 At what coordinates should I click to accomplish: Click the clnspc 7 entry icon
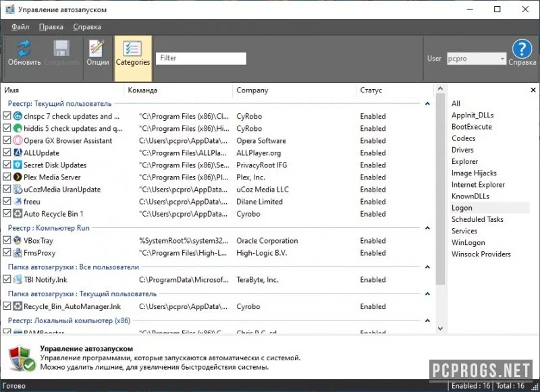pyautogui.click(x=18, y=116)
